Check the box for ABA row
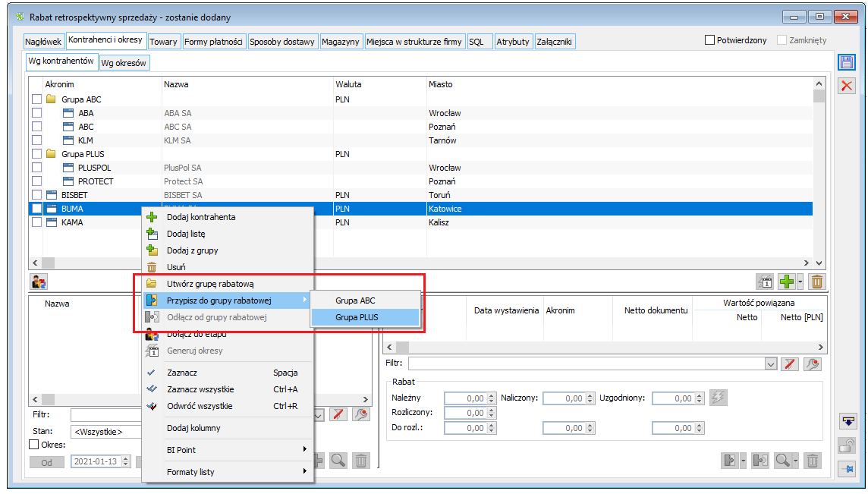Image resolution: width=868 pixels, height=494 pixels. [36, 113]
